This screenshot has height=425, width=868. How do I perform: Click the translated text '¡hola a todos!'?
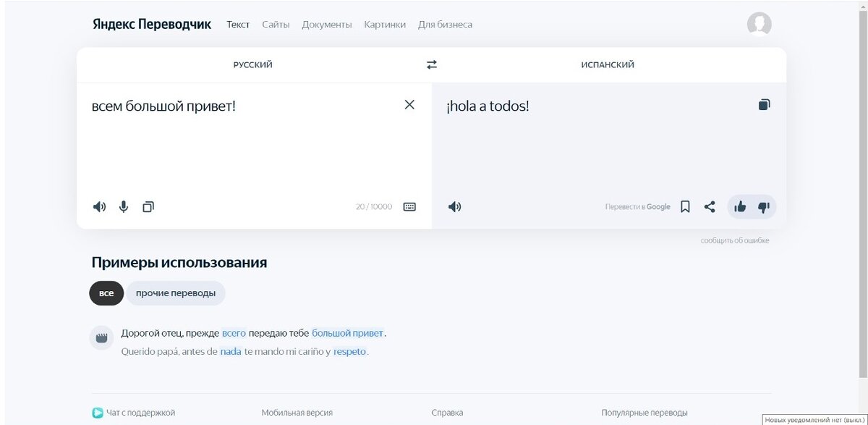point(488,106)
